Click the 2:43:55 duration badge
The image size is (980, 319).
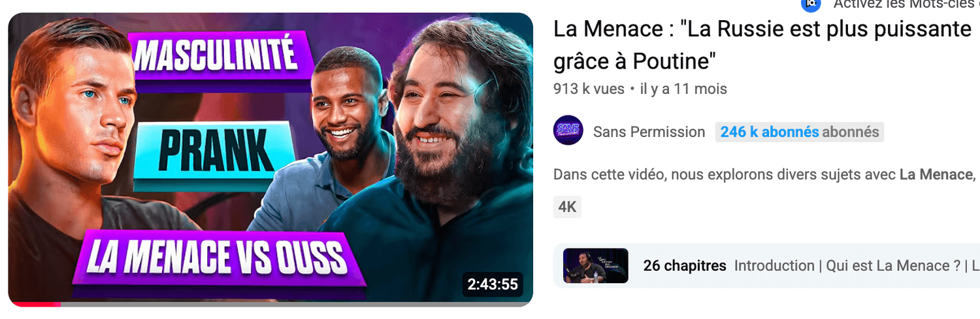tap(493, 284)
